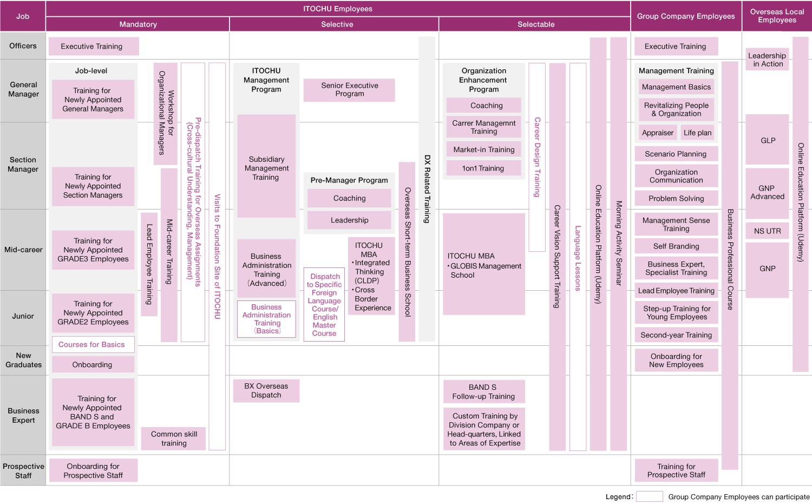Click the Life plan box
This screenshot has width=812, height=504.
tap(697, 133)
